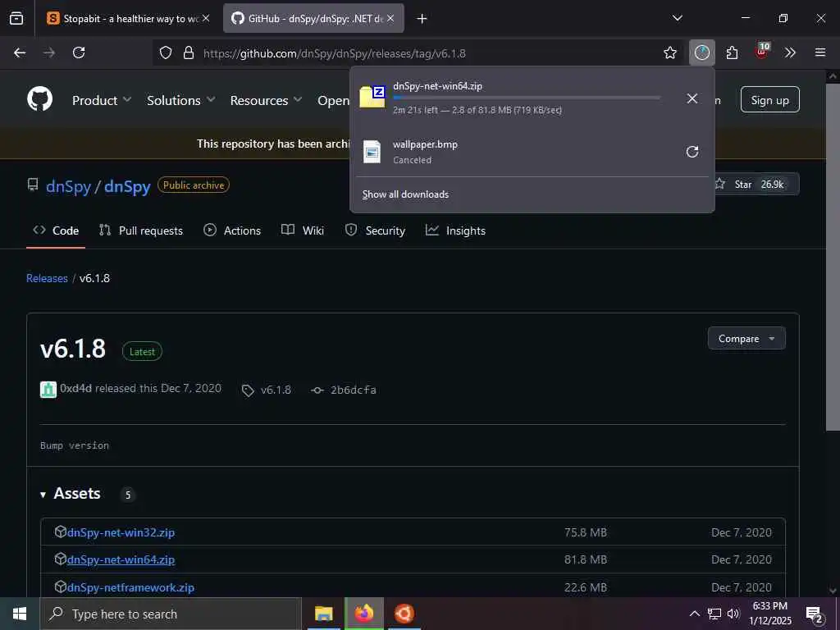Viewport: 840px width, 630px height.
Task: Open Firefox View icon at top left
Action: (x=16, y=18)
